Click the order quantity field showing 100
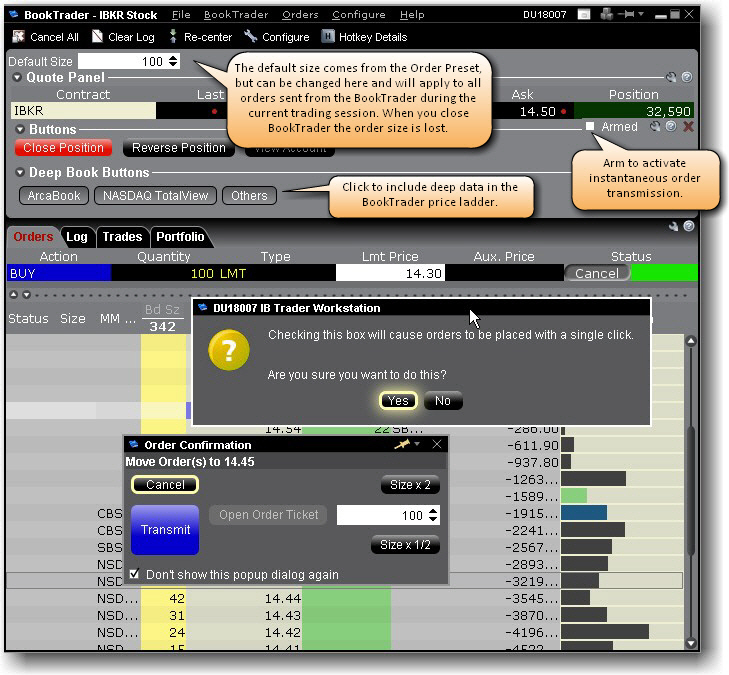 380,515
